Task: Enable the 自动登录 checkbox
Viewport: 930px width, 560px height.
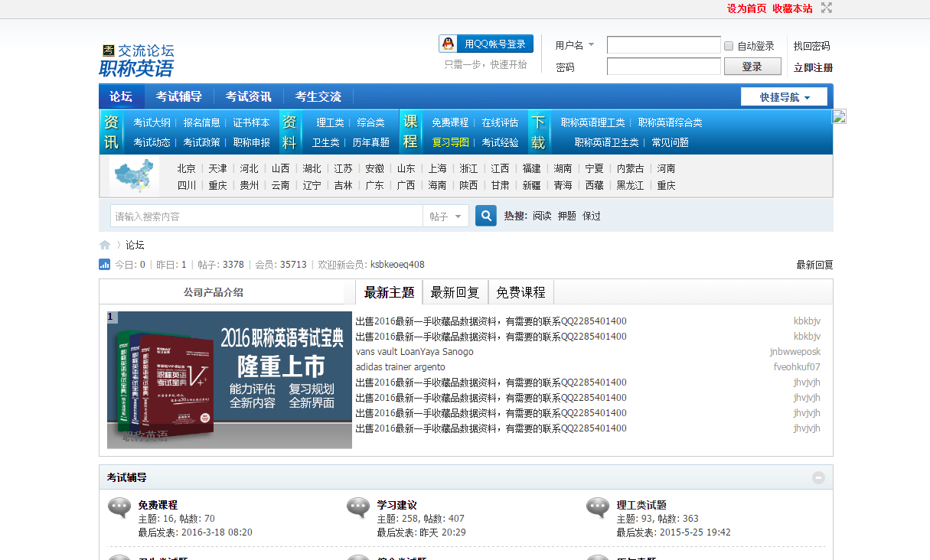Action: coord(728,47)
